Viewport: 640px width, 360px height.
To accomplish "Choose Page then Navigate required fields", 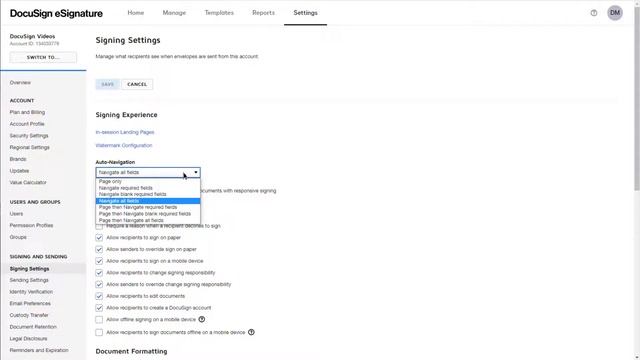I will [148, 207].
